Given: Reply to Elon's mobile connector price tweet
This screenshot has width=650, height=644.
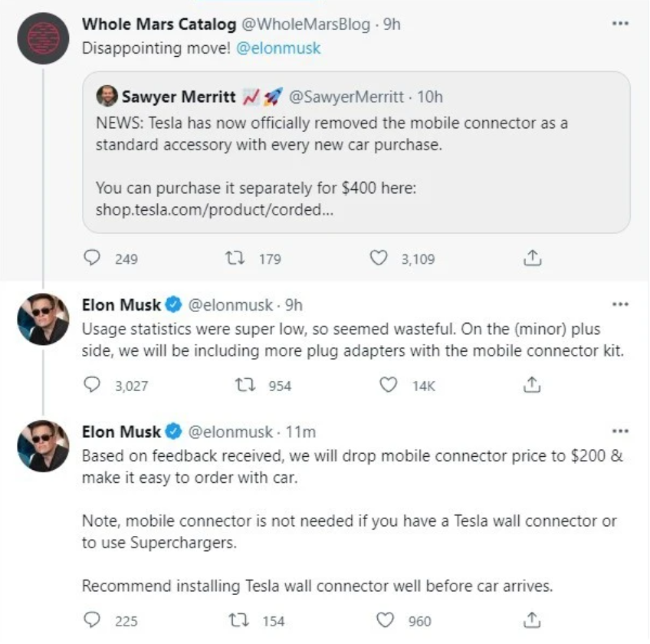Looking at the screenshot, I should [93, 620].
